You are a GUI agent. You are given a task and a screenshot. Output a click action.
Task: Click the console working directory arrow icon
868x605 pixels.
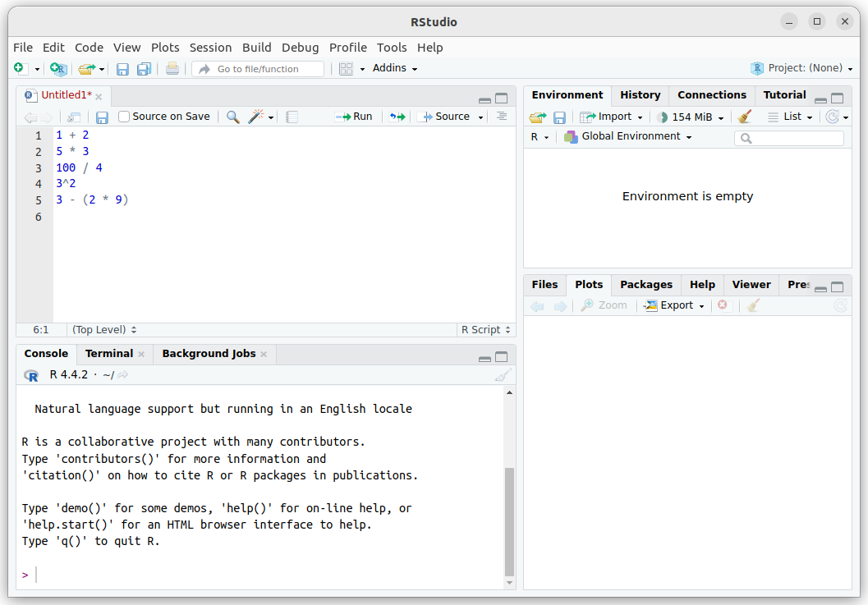(x=123, y=374)
